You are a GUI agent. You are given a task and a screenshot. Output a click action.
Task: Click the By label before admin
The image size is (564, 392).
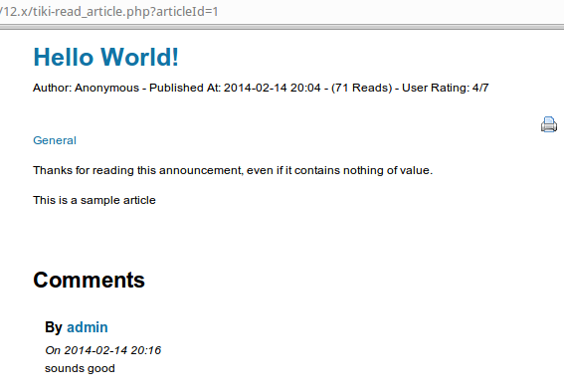(x=54, y=327)
